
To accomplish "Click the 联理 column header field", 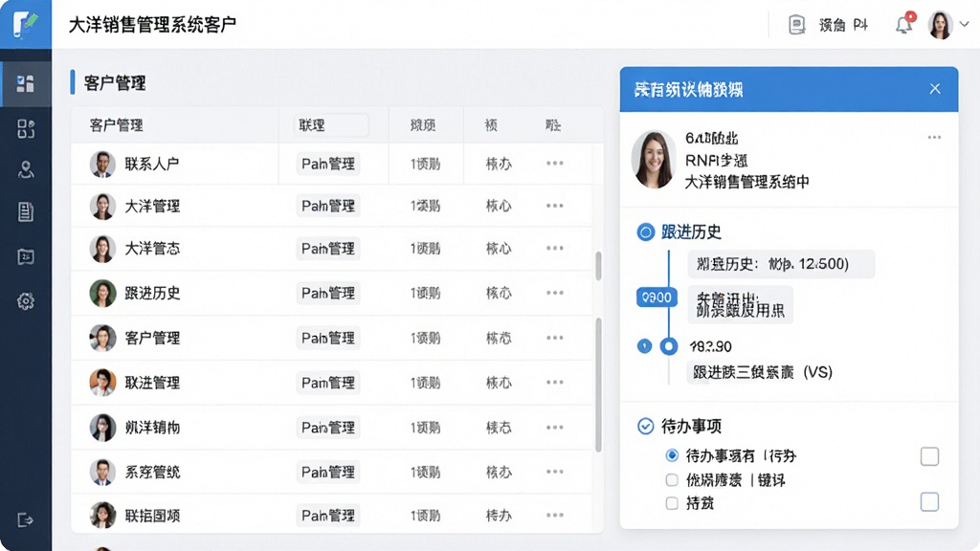I will click(x=330, y=125).
